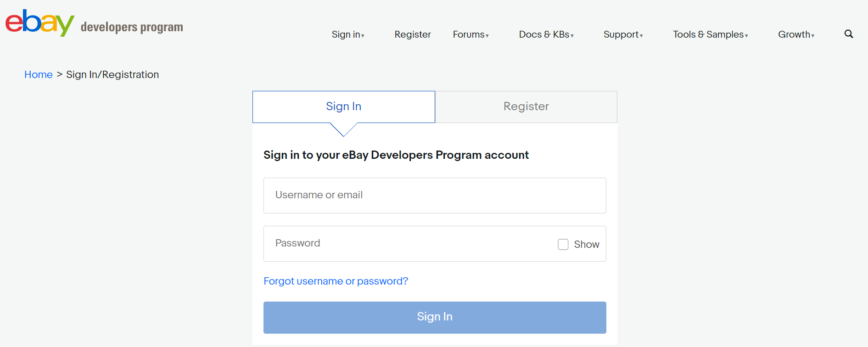Go to Home breadcrumb link

(39, 74)
